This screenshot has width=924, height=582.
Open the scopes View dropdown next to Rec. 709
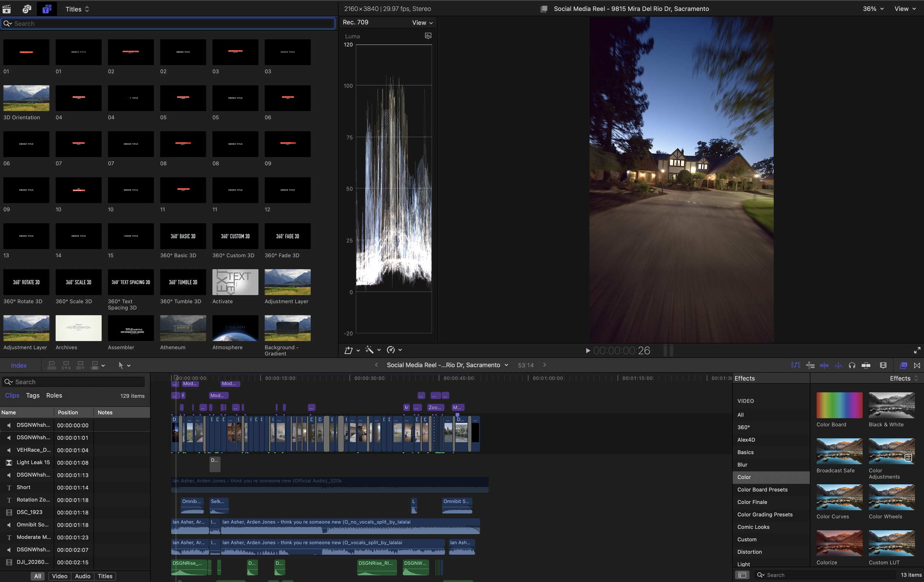pos(422,23)
